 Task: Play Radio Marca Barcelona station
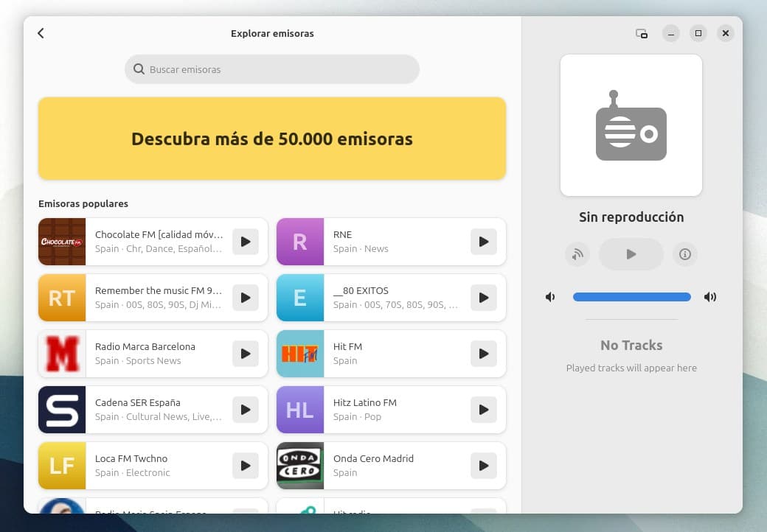[x=246, y=354]
